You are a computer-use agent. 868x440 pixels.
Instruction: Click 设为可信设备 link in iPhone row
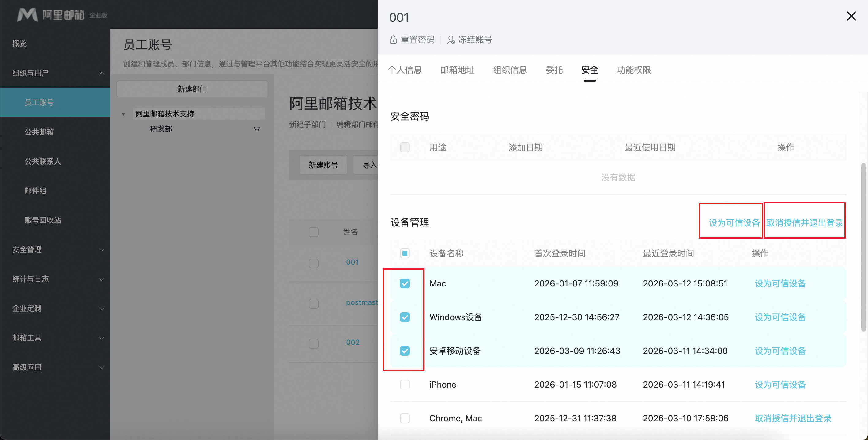click(780, 385)
